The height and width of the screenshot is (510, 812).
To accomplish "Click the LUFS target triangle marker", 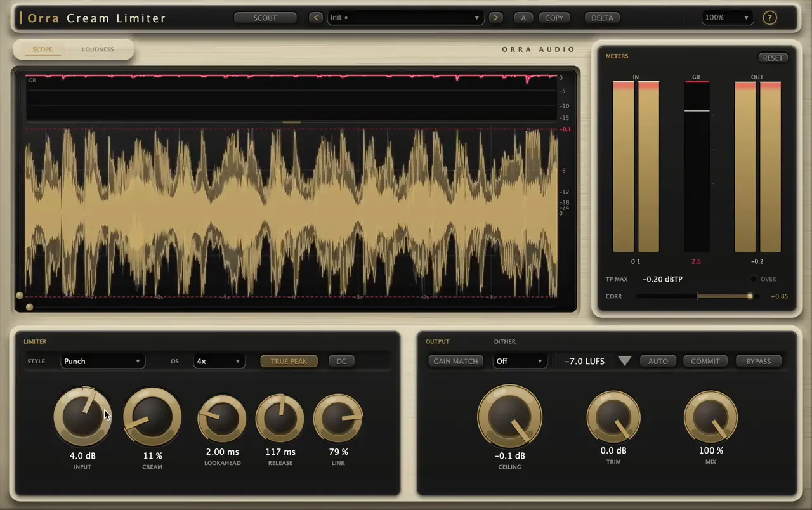I will point(625,361).
